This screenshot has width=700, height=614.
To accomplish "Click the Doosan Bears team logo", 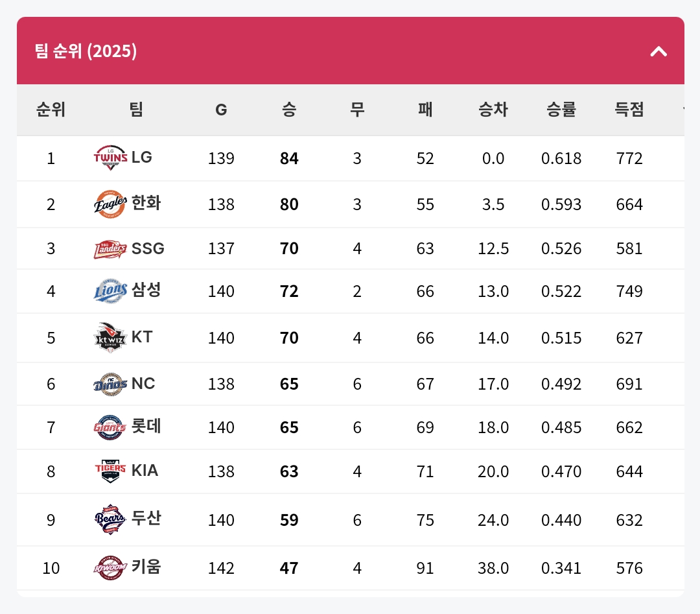I will click(x=110, y=519).
